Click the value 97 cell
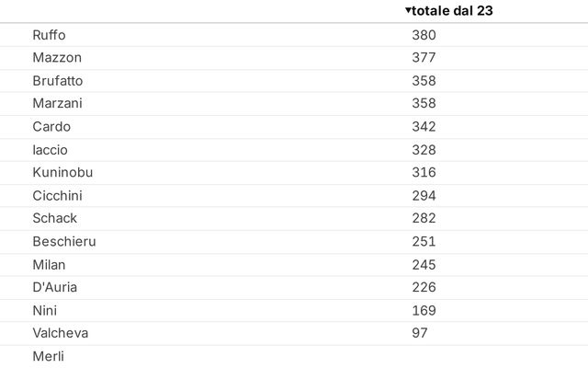Screen dimensions: 588x368 point(420,333)
